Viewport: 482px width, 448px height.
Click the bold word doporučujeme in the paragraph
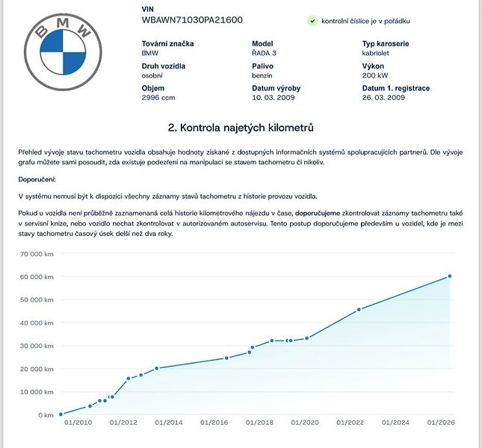(x=318, y=213)
